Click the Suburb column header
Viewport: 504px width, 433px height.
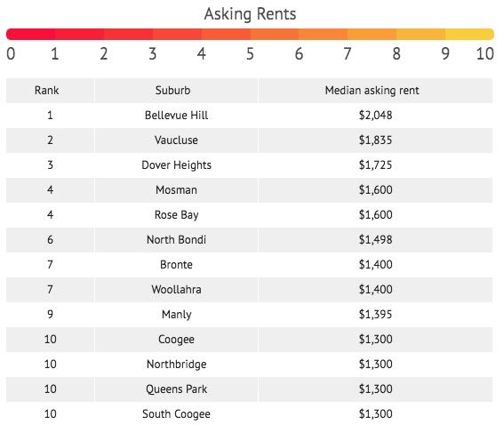172,91
